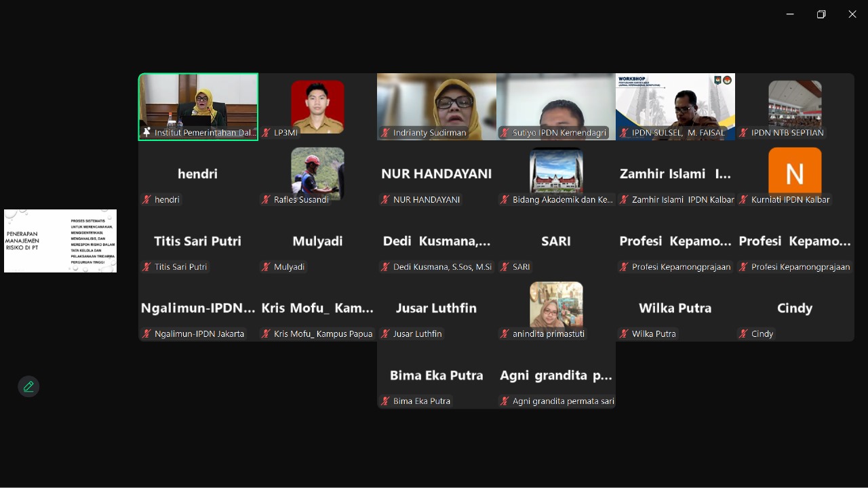The height and width of the screenshot is (488, 868).
Task: Click the Titis Sari Putri participant tile
Action: pos(198,241)
